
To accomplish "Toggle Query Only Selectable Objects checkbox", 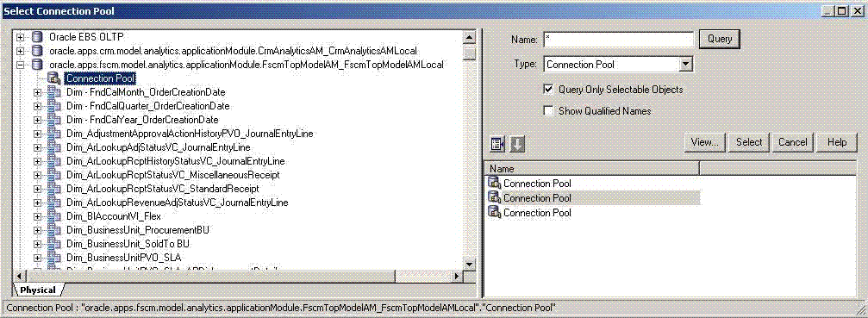I will coord(548,89).
